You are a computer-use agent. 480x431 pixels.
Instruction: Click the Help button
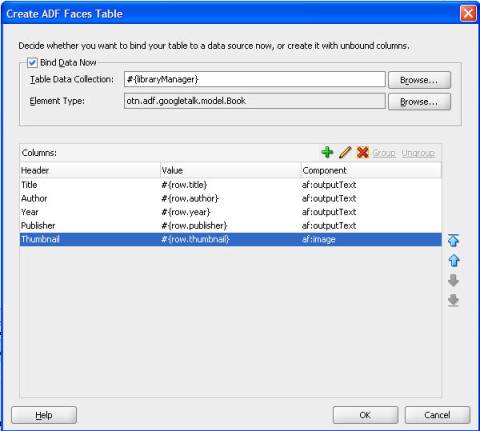point(44,415)
